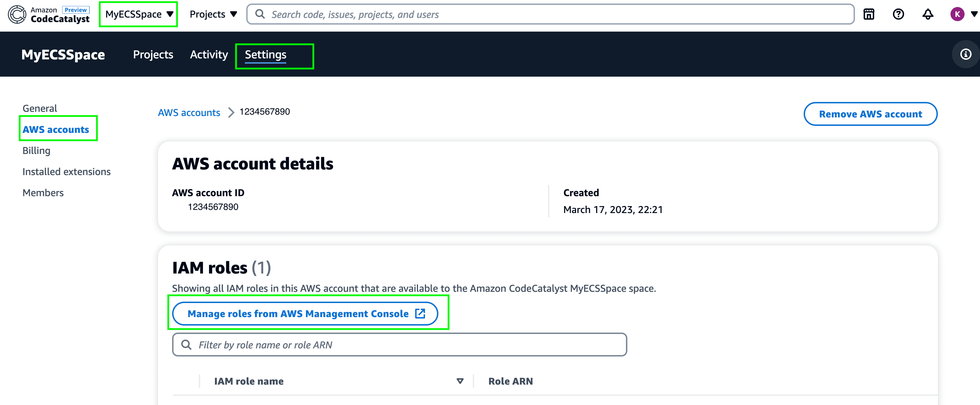Open the MyECSSpace space dropdown

[139, 14]
